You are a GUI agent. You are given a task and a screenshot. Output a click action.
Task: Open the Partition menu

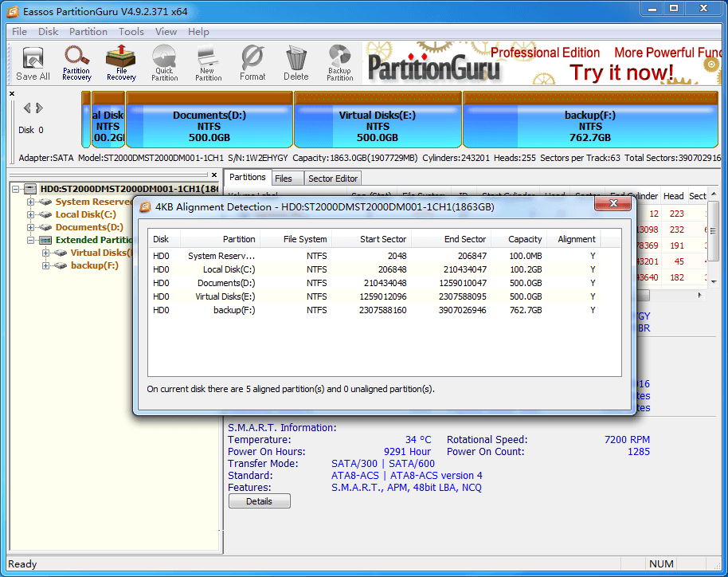(x=88, y=32)
